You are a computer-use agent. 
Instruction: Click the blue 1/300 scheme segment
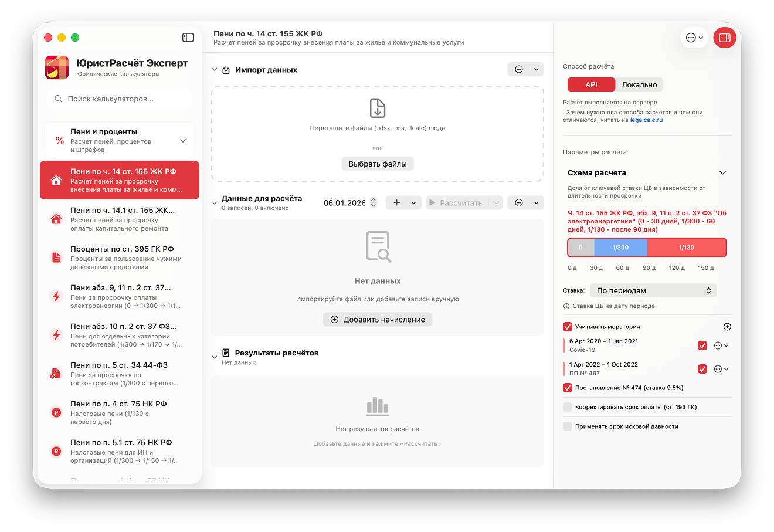pyautogui.click(x=620, y=248)
